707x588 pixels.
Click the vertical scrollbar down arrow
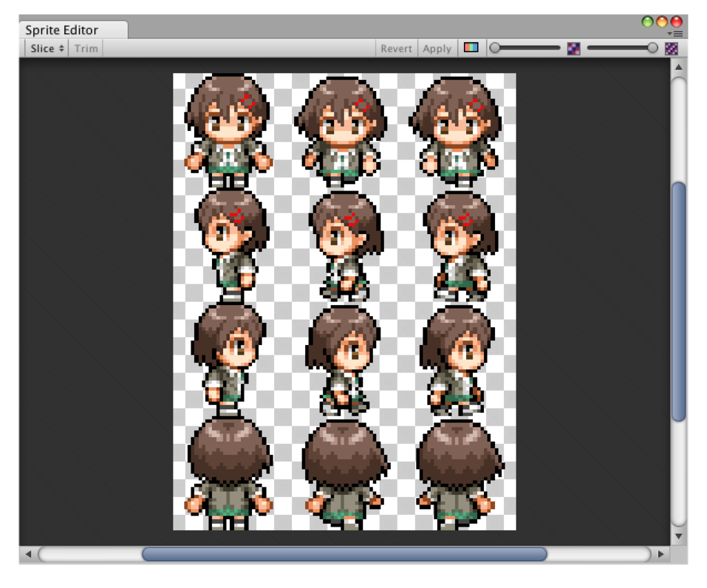(x=679, y=536)
